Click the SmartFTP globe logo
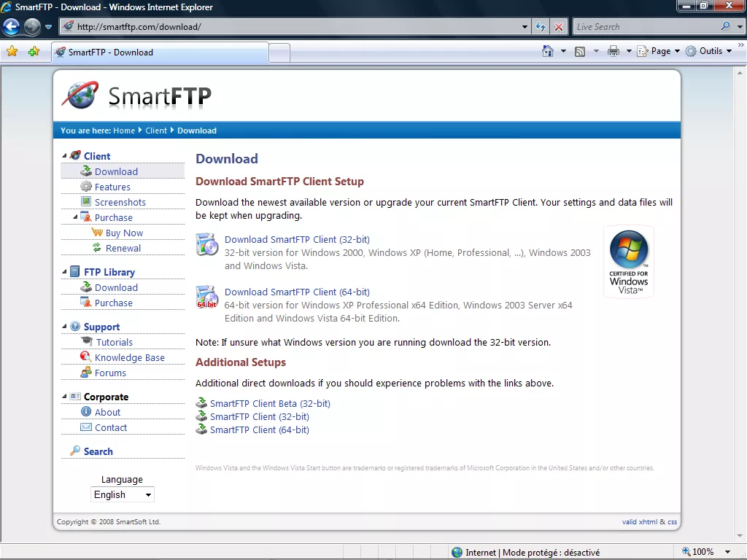Viewport: 747px width, 560px height. pos(80,94)
